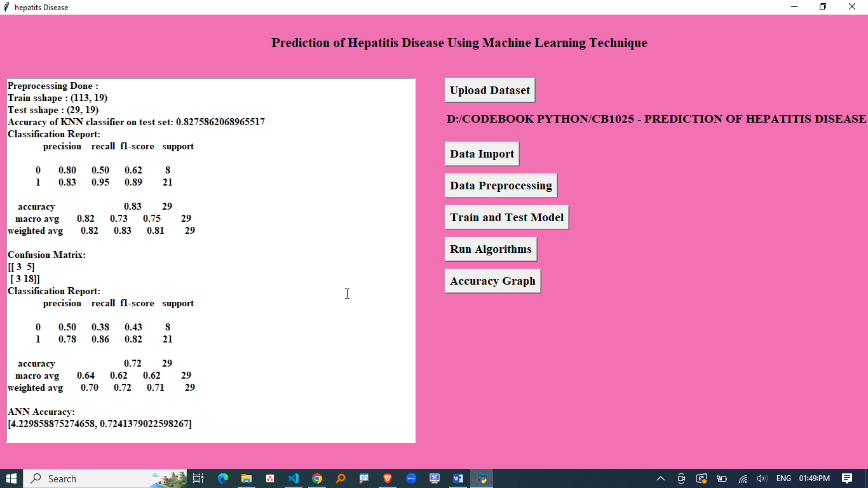Click the KNN classifier accuracy line
The height and width of the screenshot is (488, 868).
click(136, 122)
